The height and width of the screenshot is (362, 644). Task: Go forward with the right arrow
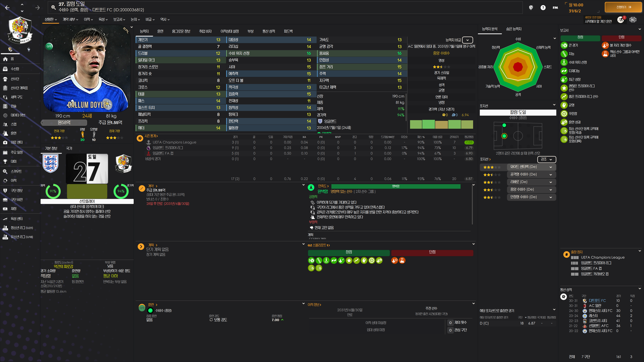38,8
